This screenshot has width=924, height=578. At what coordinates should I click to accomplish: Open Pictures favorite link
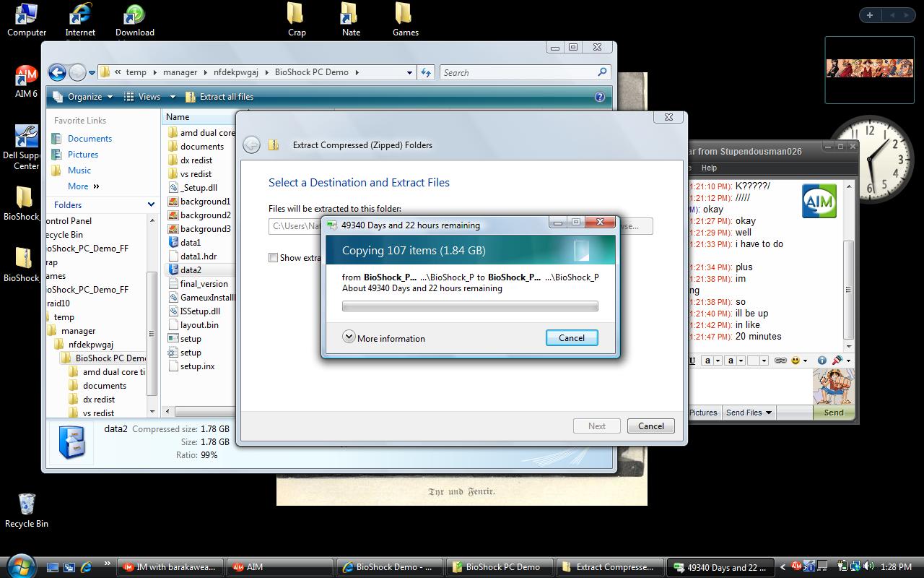(75, 154)
